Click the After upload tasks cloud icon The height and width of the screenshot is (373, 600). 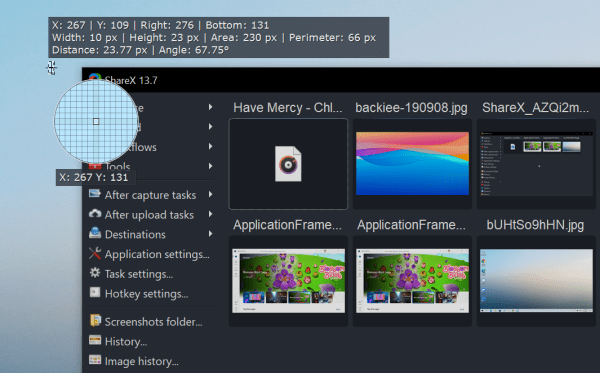pos(95,213)
